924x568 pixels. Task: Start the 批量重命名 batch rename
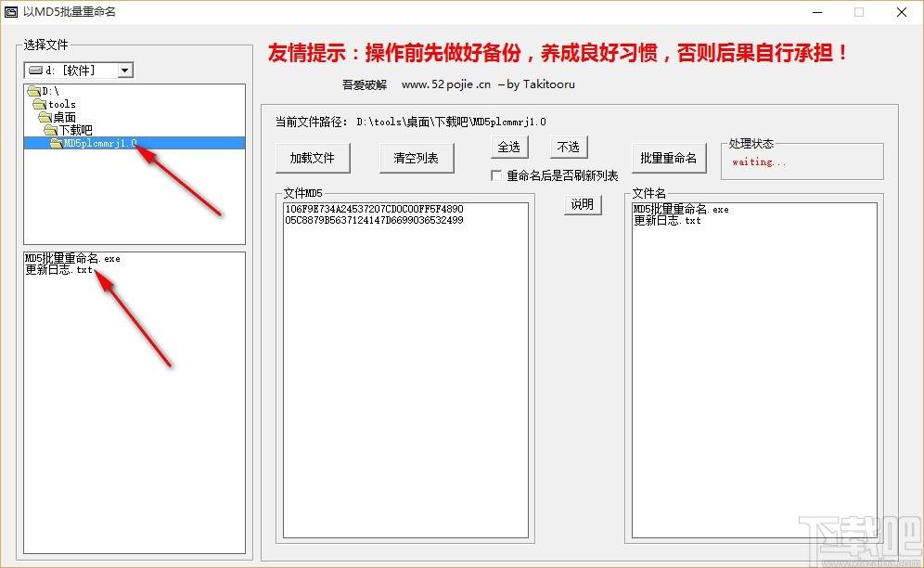tap(669, 158)
